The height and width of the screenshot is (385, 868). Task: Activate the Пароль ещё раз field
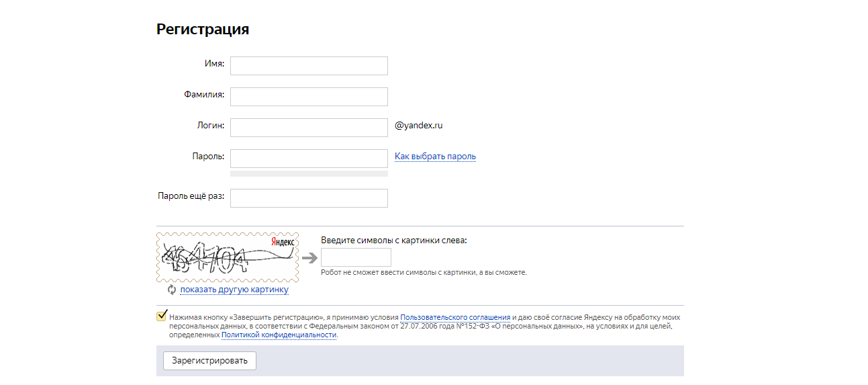[x=309, y=198]
